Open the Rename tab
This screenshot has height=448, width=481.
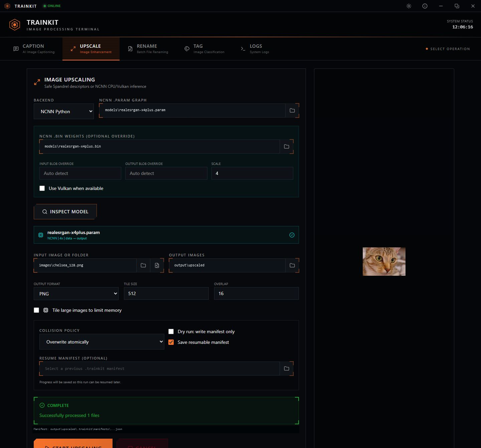[x=148, y=49]
